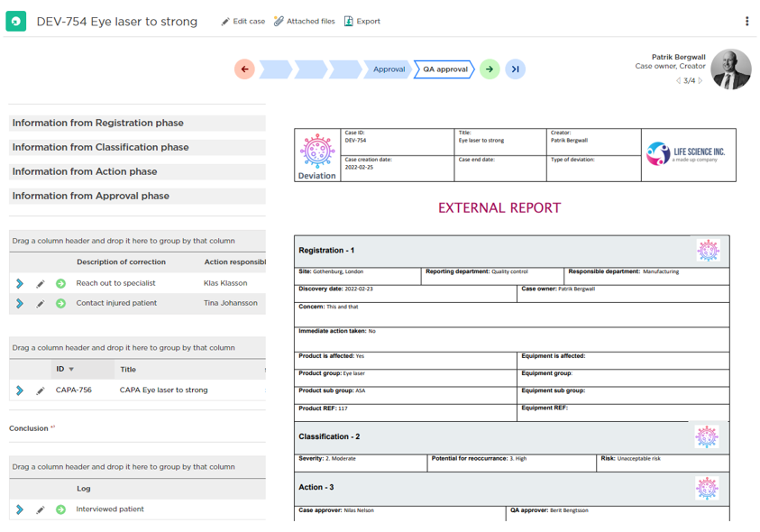Click pencil icon for Reach out to specialist
Image resolution: width=760 pixels, height=532 pixels.
41,284
